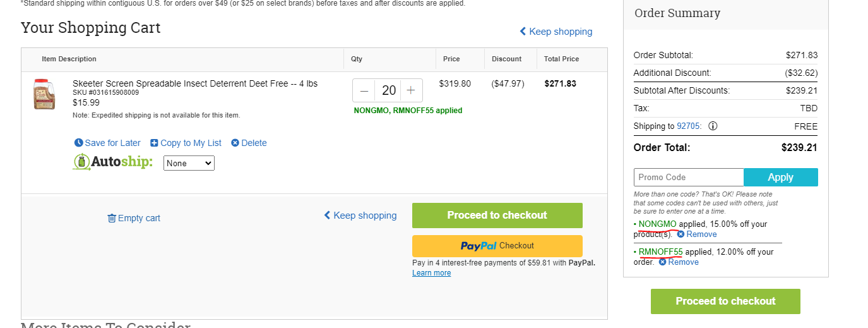Change shipping zip code 92705
Screen dimensions: 868x328
tap(689, 126)
